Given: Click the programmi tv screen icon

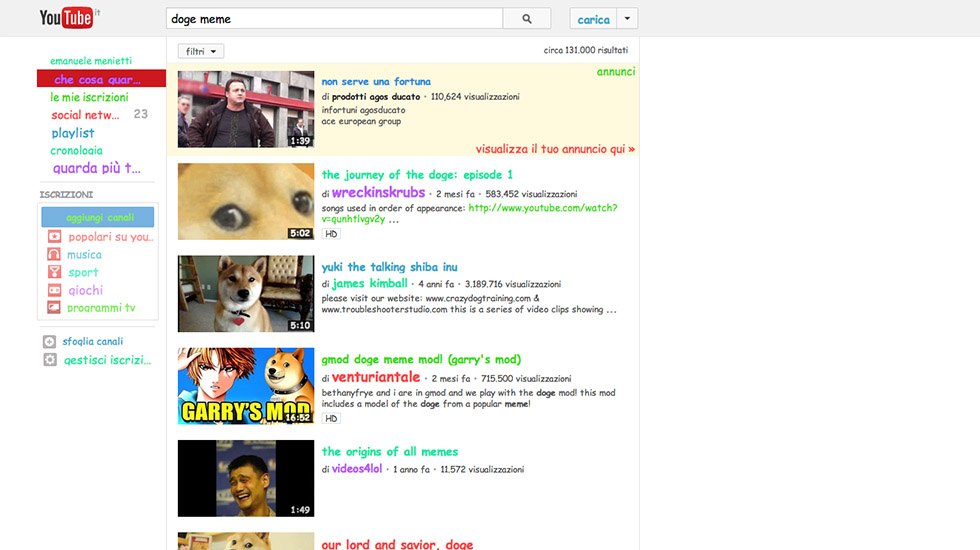Looking at the screenshot, I should (54, 308).
